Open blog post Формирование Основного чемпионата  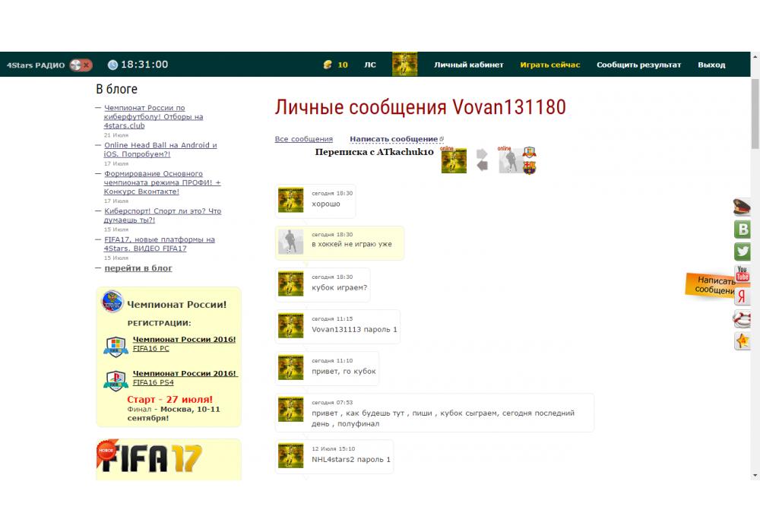coord(162,182)
